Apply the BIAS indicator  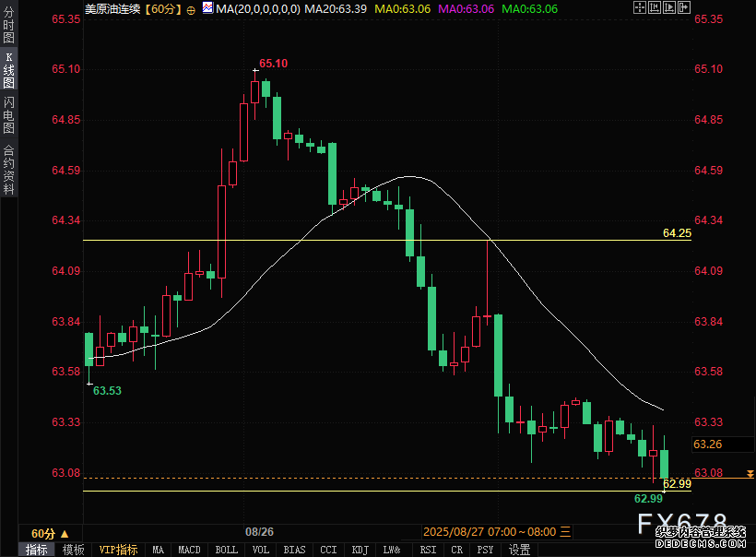click(x=294, y=550)
